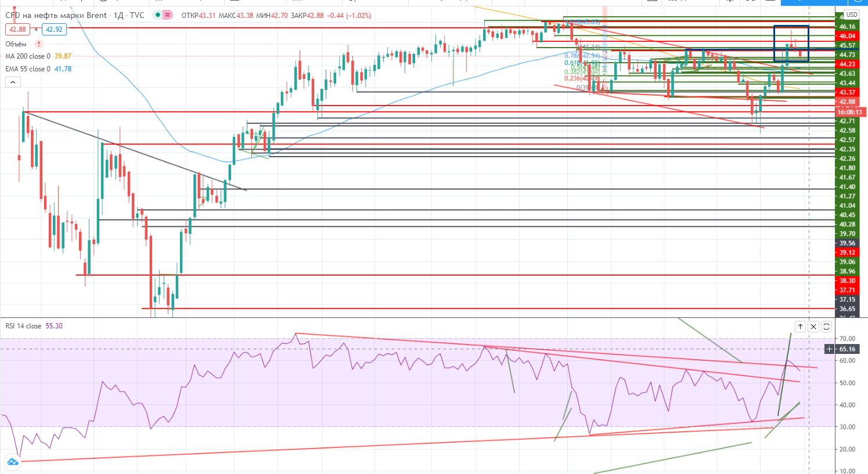Viewport: 868px width, 474px height.
Task: Collapse the indicator legend with the chevron
Action: [x=12, y=82]
